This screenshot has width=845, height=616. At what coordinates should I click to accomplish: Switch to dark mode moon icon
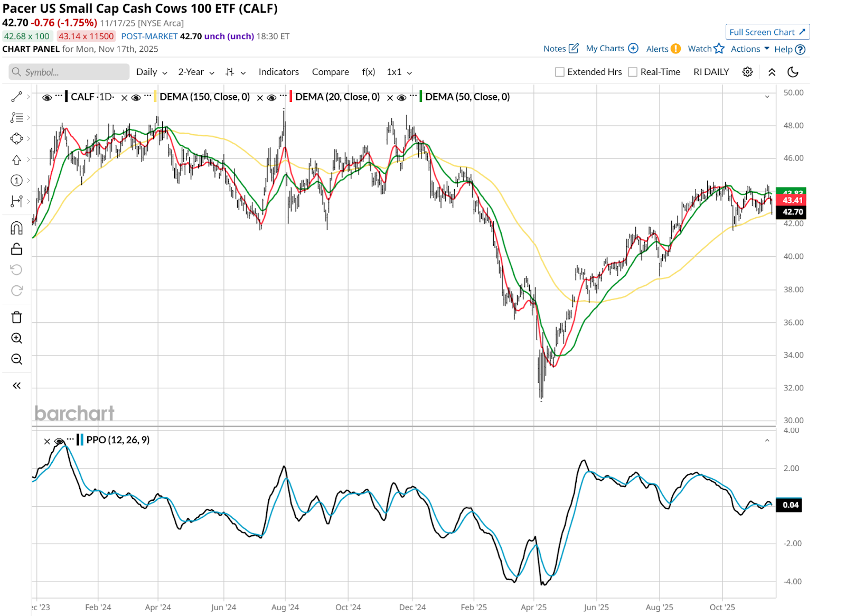point(793,72)
